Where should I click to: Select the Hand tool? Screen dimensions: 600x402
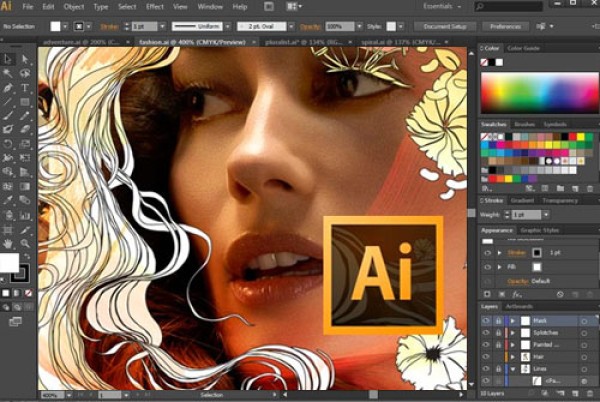[8, 242]
